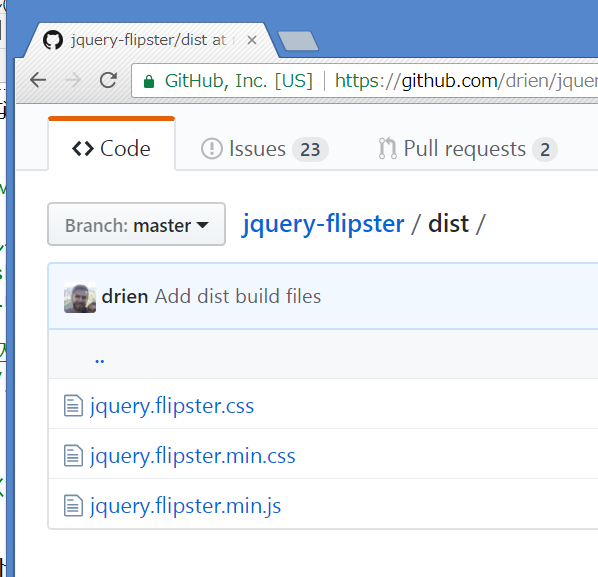
Task: Click the green padlock security icon
Action: pos(149,81)
